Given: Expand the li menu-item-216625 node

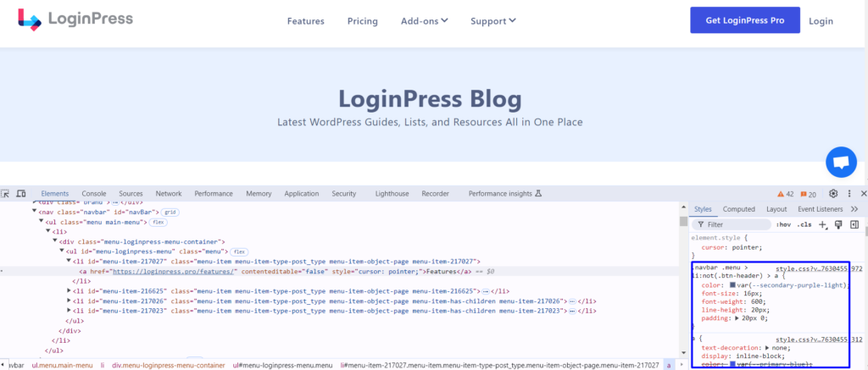Looking at the screenshot, I should coord(69,291).
